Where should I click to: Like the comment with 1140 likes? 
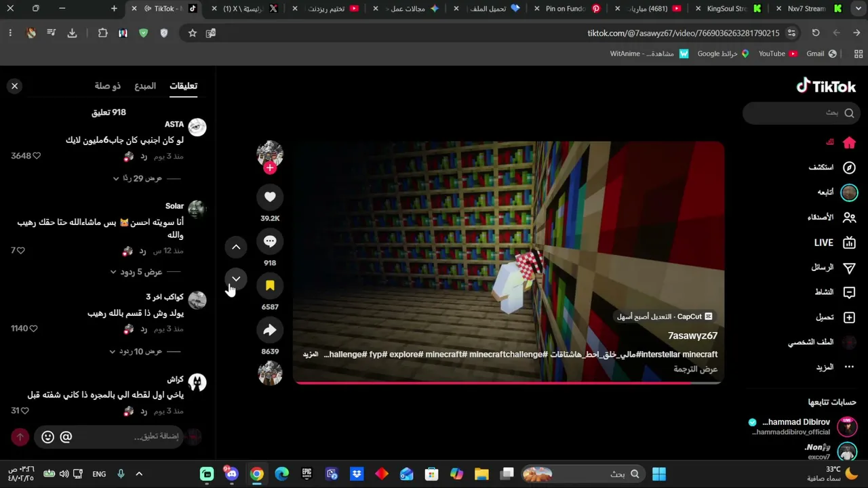click(x=33, y=329)
